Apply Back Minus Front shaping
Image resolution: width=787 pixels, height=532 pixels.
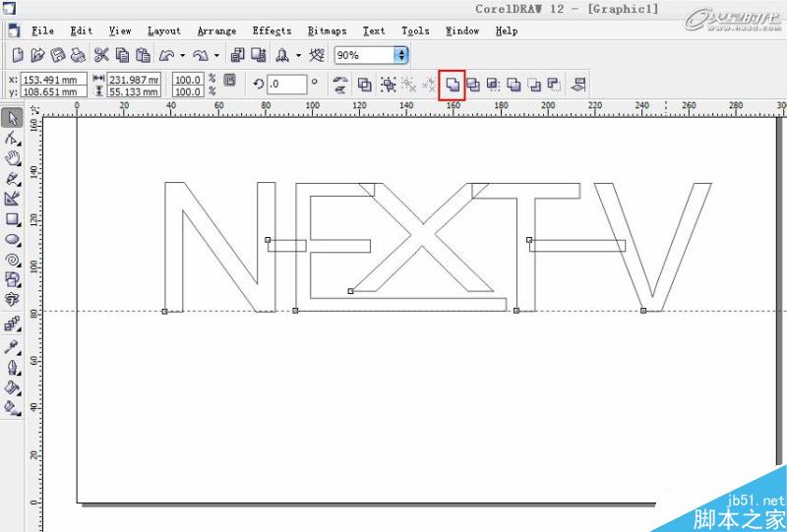[x=554, y=85]
